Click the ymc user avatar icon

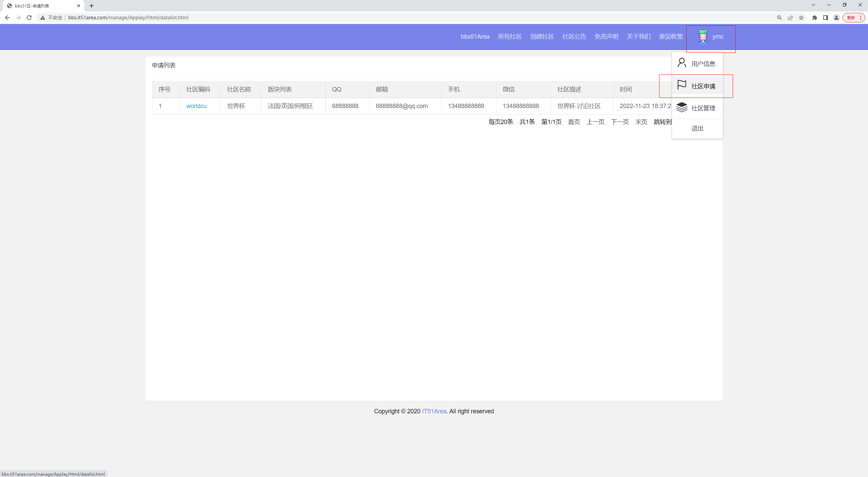[x=703, y=37]
